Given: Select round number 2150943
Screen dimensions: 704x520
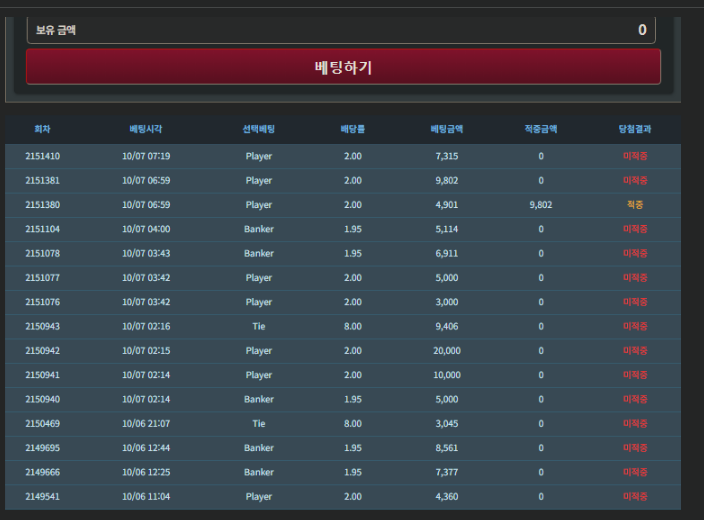Looking at the screenshot, I should [42, 326].
